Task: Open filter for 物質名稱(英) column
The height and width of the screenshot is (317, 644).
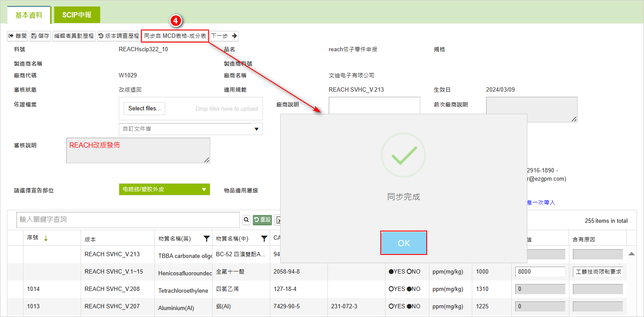Action: (x=206, y=238)
